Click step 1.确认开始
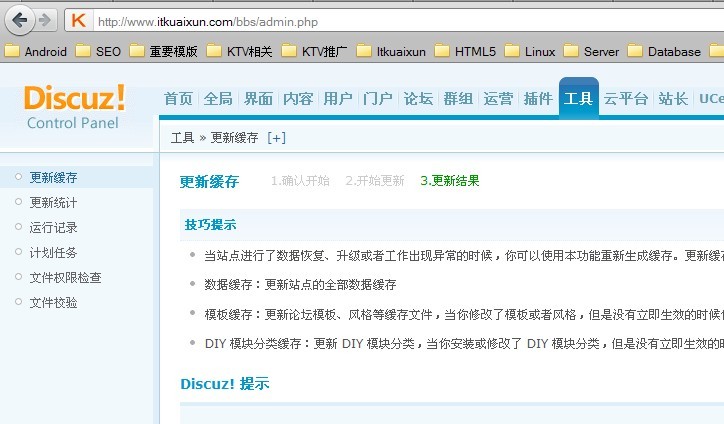 [x=300, y=181]
